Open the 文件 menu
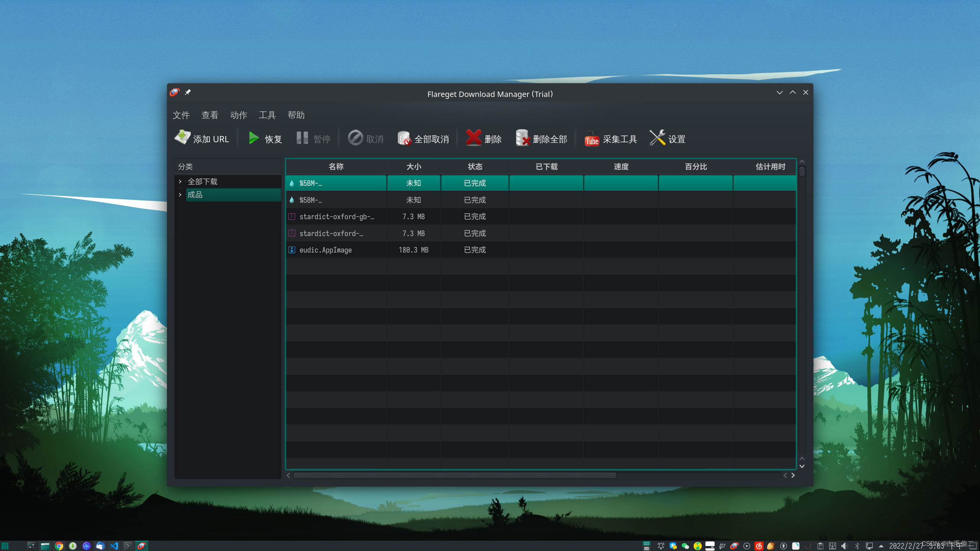 click(x=181, y=115)
